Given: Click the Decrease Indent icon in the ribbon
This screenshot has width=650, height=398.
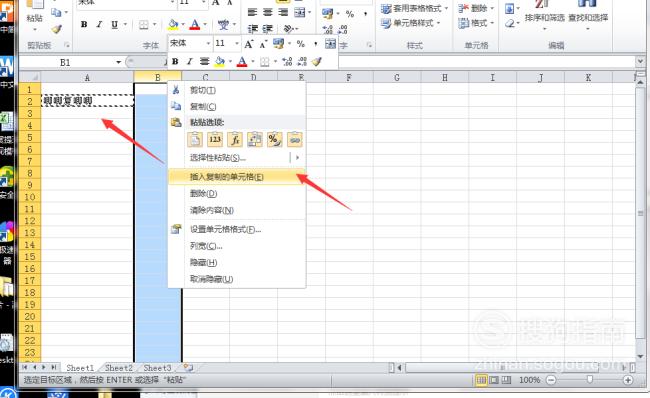Looking at the screenshot, I should pyautogui.click(x=252, y=29).
